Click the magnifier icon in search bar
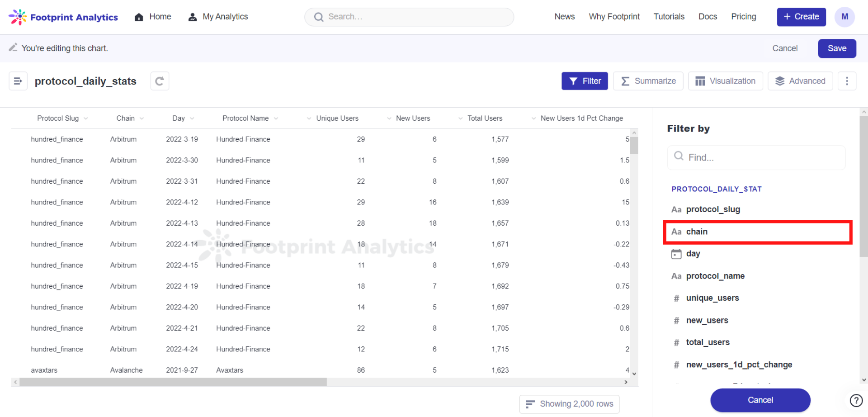The width and height of the screenshot is (868, 417). pyautogui.click(x=319, y=17)
